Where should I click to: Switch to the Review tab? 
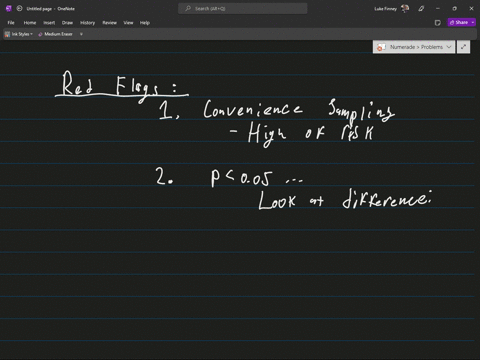109,23
